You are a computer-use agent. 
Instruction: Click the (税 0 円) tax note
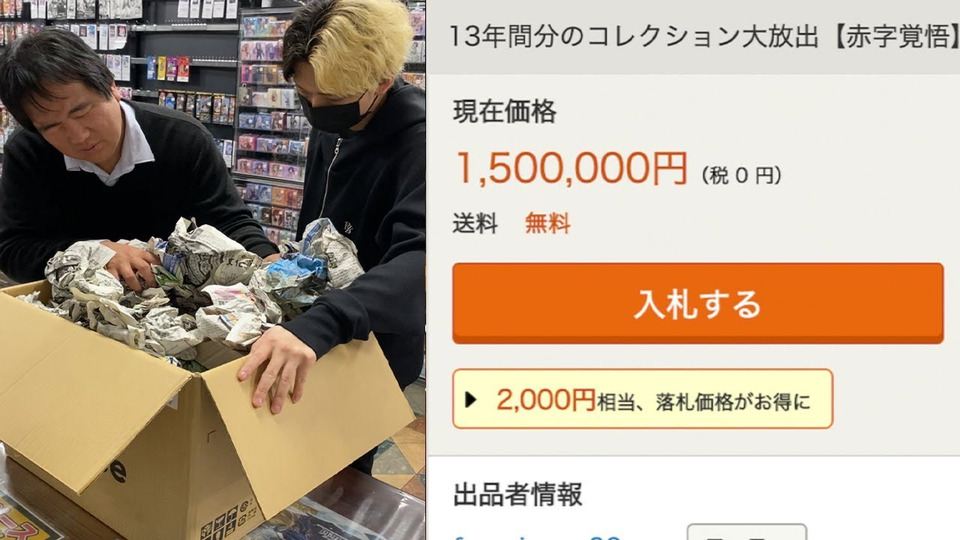(741, 176)
